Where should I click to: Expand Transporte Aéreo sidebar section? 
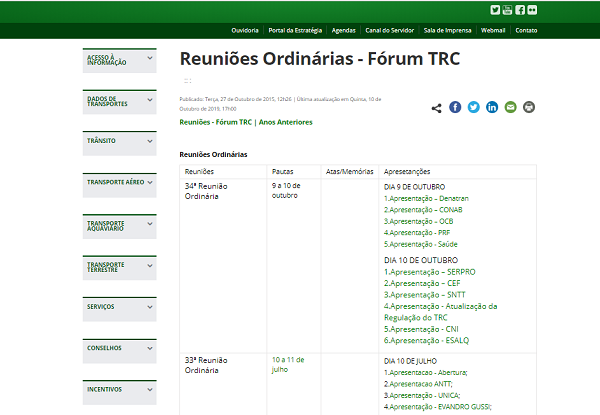(120, 183)
